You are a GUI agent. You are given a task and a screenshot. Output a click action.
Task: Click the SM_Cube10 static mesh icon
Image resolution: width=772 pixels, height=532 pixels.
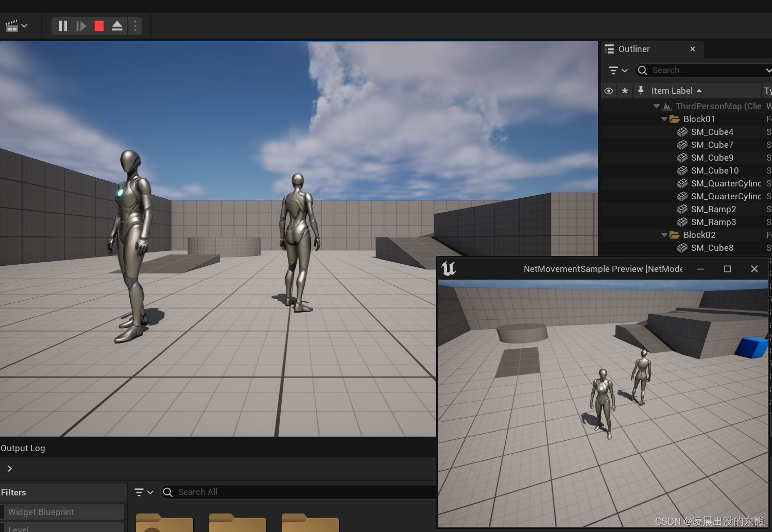[682, 170]
